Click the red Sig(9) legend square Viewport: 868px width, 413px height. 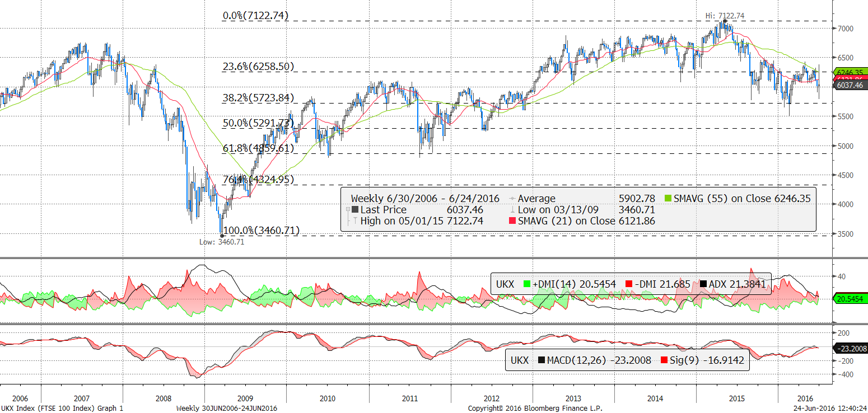[664, 360]
